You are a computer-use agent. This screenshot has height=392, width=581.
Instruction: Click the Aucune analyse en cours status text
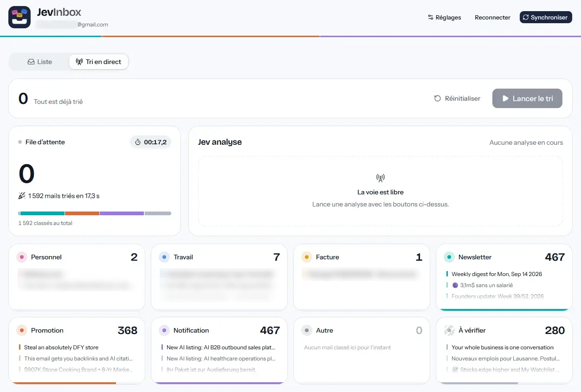(x=526, y=142)
